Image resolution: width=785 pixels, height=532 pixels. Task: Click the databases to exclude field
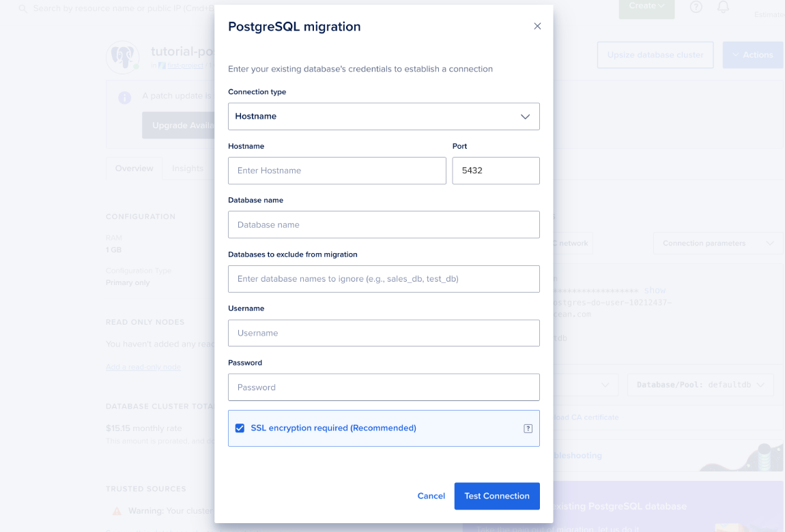[x=384, y=279]
